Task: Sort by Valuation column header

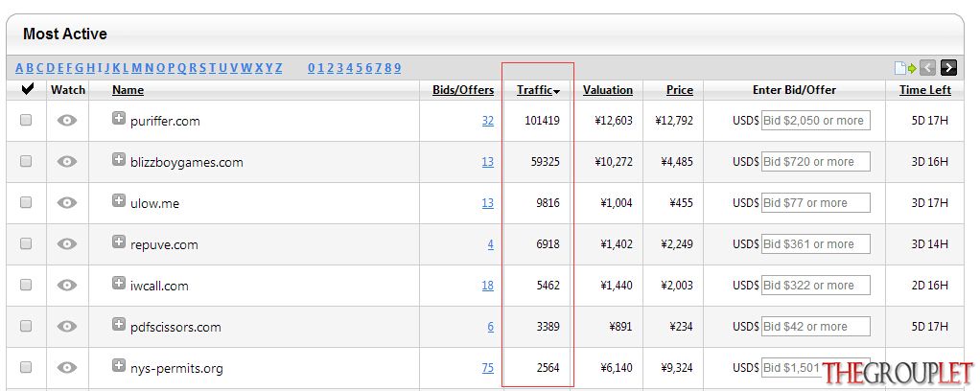Action: tap(608, 90)
